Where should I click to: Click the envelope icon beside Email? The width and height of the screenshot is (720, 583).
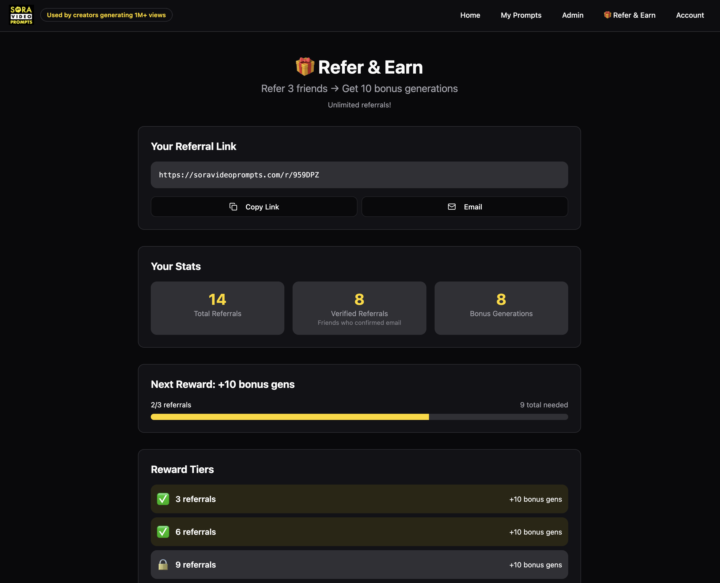[451, 207]
